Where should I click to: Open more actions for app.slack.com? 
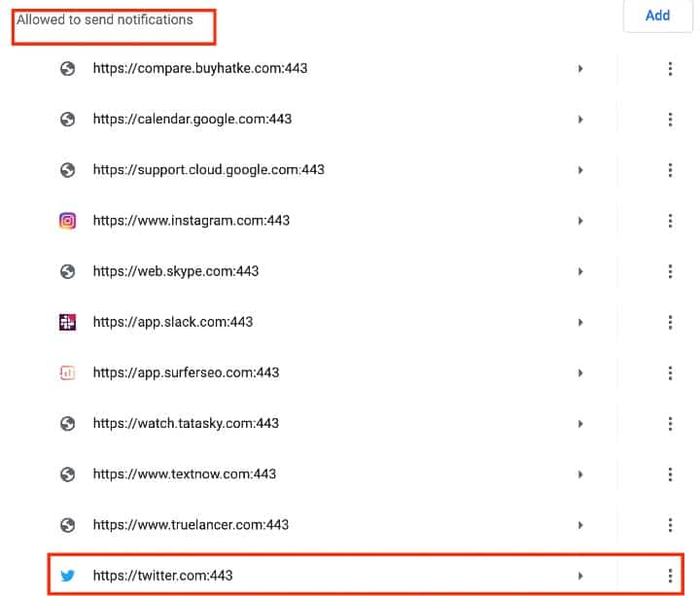coord(670,323)
